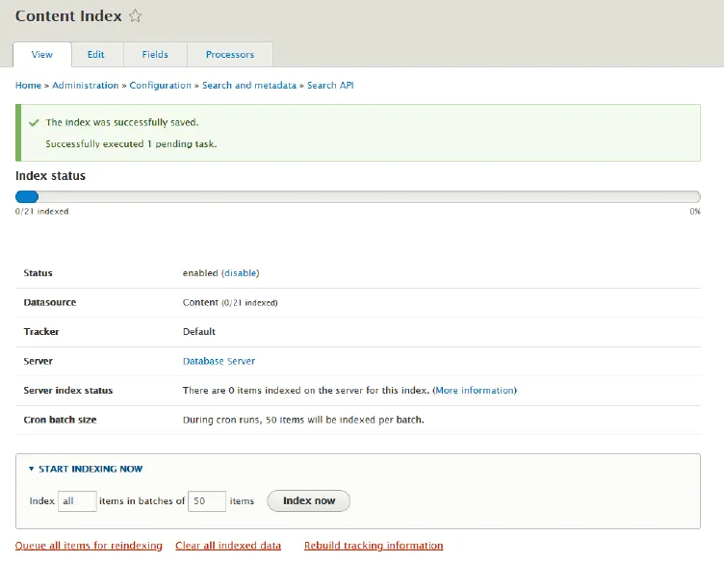Click the Index now button
724x588 pixels.
[308, 501]
